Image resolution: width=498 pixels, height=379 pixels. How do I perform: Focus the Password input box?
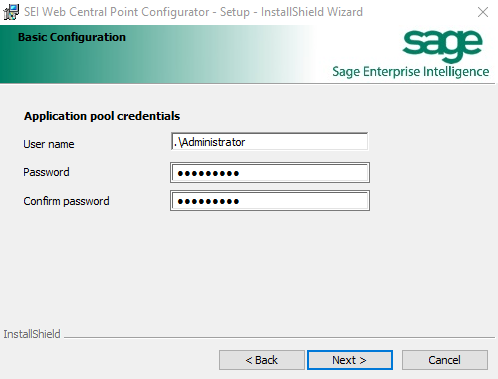[x=270, y=173]
